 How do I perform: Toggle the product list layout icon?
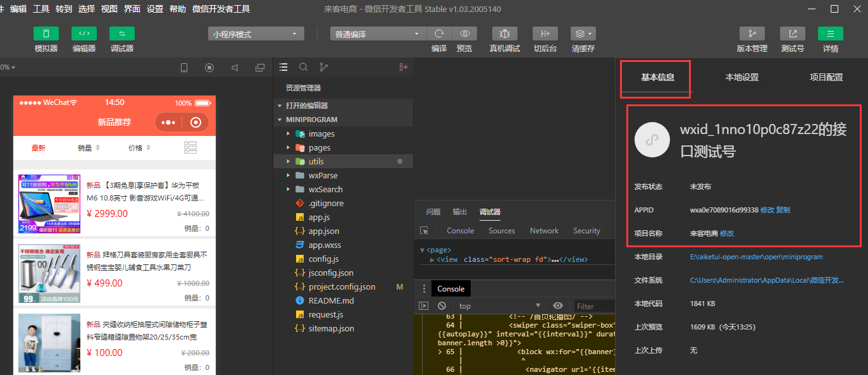point(190,147)
